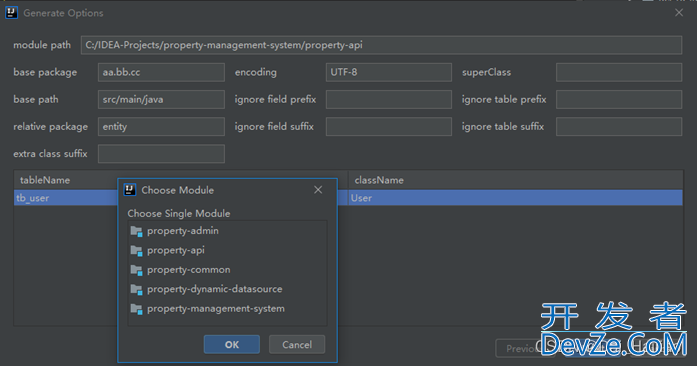Image resolution: width=697 pixels, height=366 pixels.
Task: Select the property-admin module
Action: (x=227, y=231)
